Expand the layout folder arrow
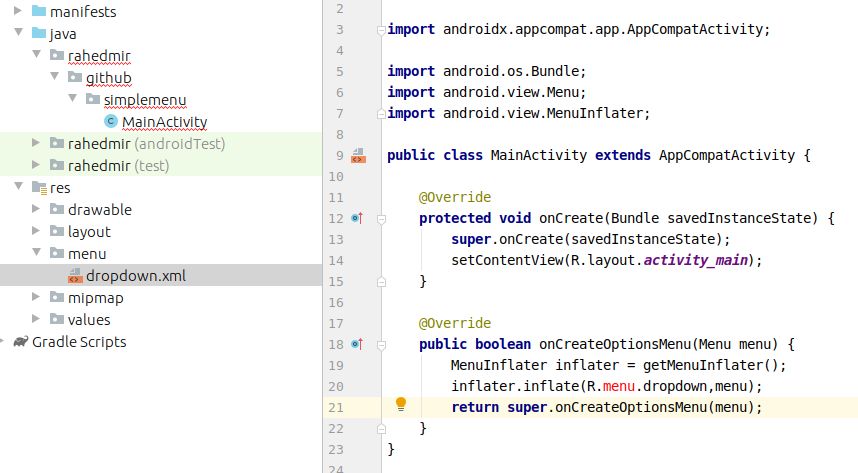The height and width of the screenshot is (473, 858). (36, 230)
